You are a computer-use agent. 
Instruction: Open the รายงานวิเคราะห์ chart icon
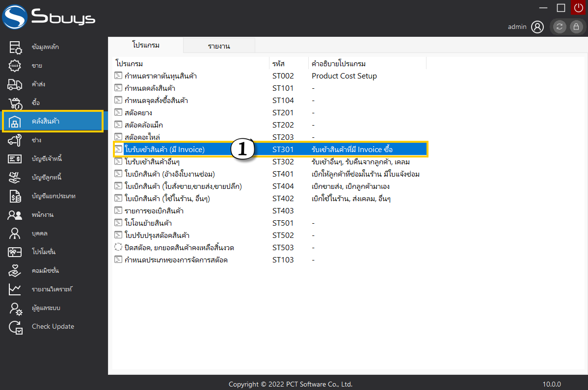click(15, 289)
